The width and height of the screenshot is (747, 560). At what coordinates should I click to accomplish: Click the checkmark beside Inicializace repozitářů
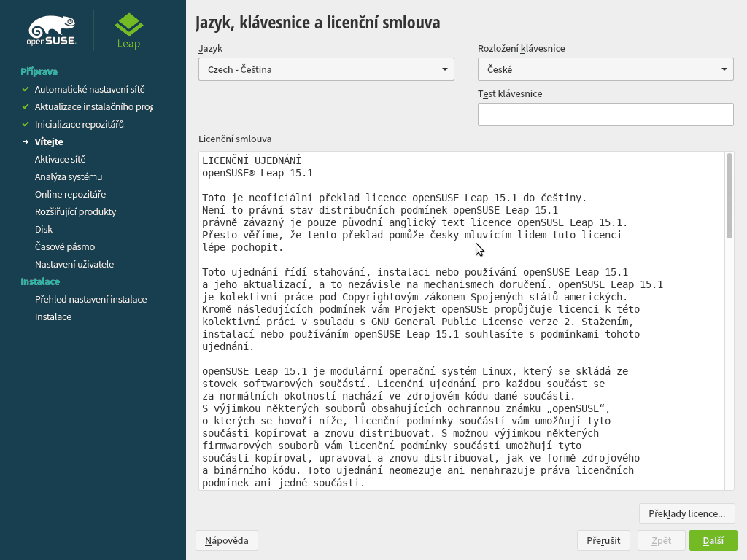(26, 124)
